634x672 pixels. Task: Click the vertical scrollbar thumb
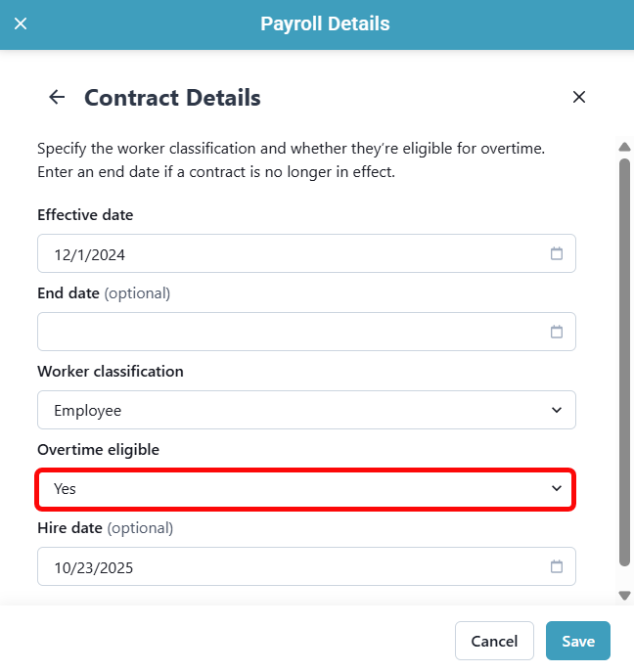point(624,362)
